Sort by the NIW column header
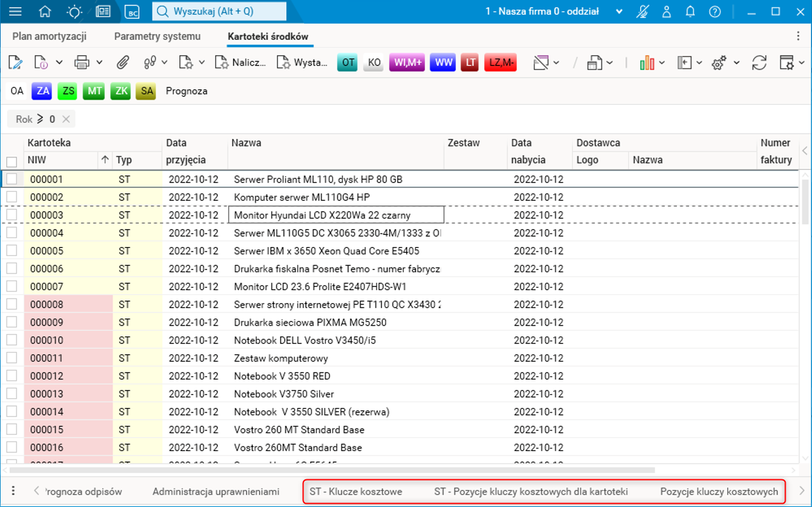The width and height of the screenshot is (812, 507). tap(61, 160)
